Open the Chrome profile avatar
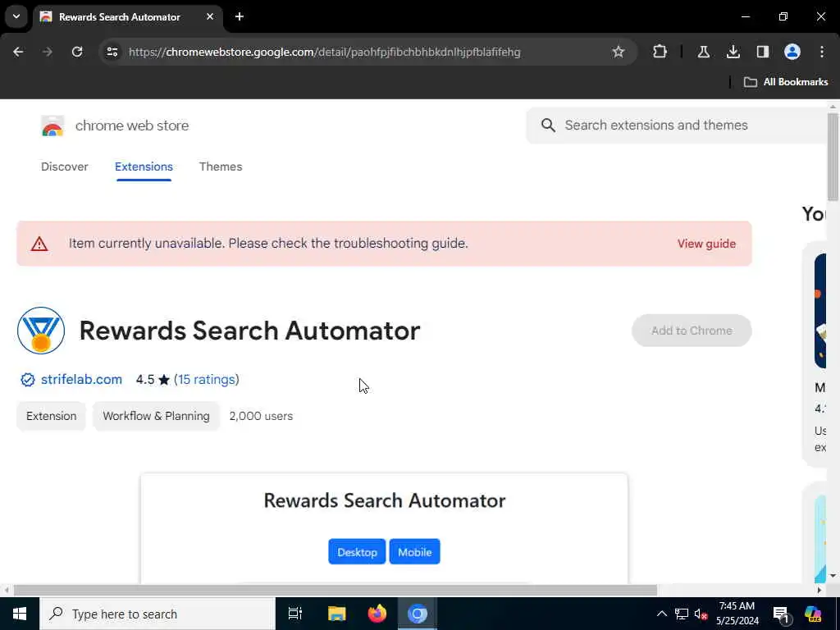Image resolution: width=840 pixels, height=630 pixels. (x=792, y=52)
